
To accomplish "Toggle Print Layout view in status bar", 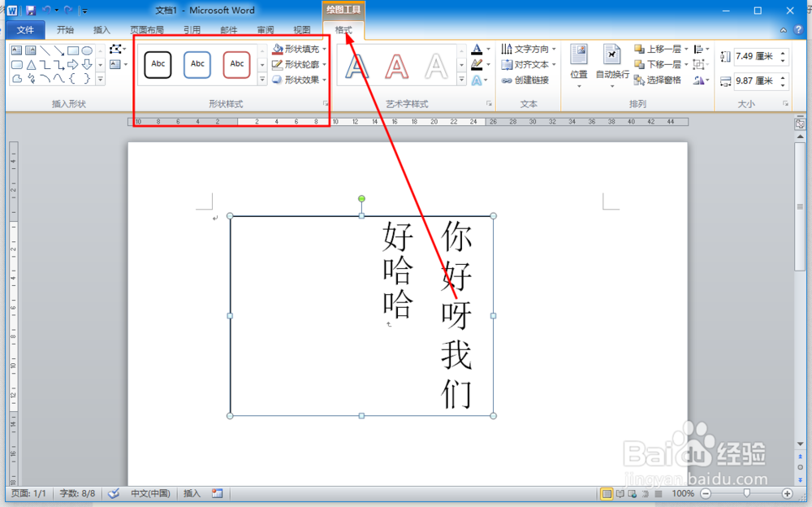I will click(x=606, y=493).
